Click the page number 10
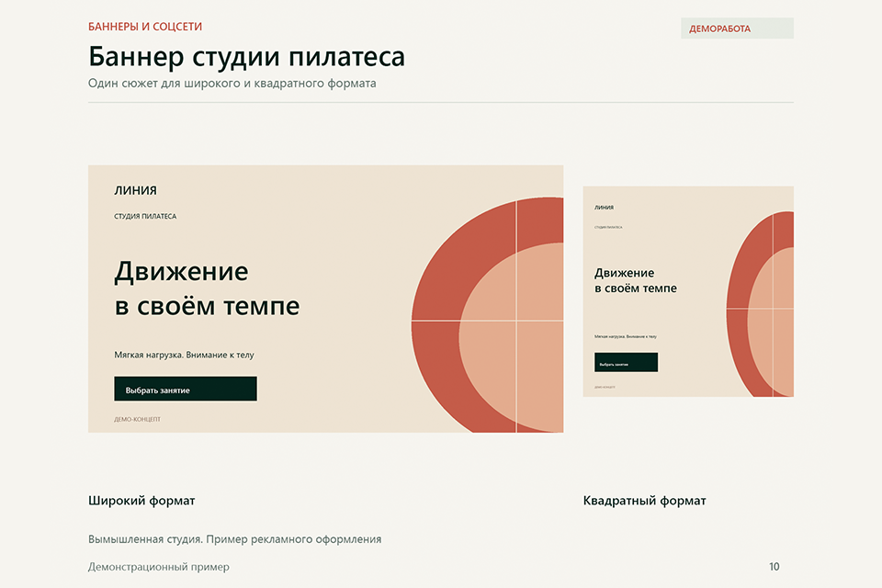Viewport: 882px width, 588px height. 774,567
